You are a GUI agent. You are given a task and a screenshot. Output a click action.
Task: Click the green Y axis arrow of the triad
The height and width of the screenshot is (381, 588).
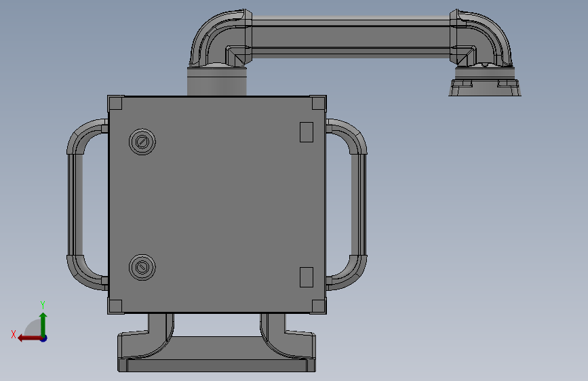pyautogui.click(x=43, y=324)
